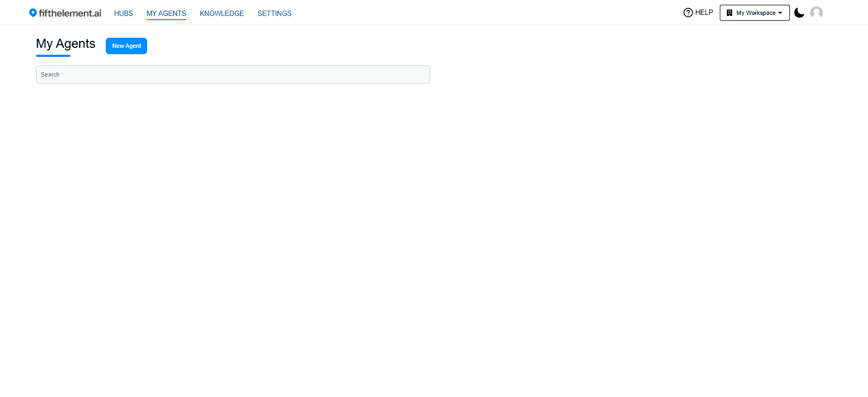Image resolution: width=868 pixels, height=397 pixels.
Task: Go to the KNOWLEDGE section
Action: (x=222, y=13)
